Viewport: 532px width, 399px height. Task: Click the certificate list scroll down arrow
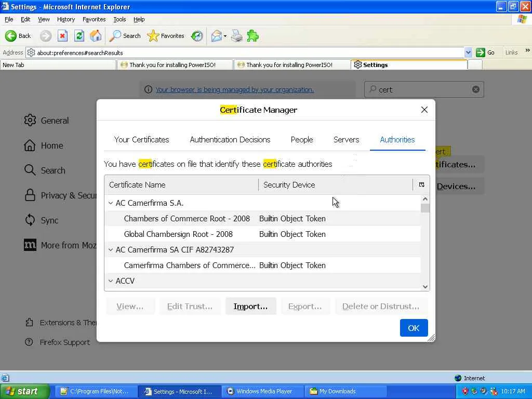point(425,287)
